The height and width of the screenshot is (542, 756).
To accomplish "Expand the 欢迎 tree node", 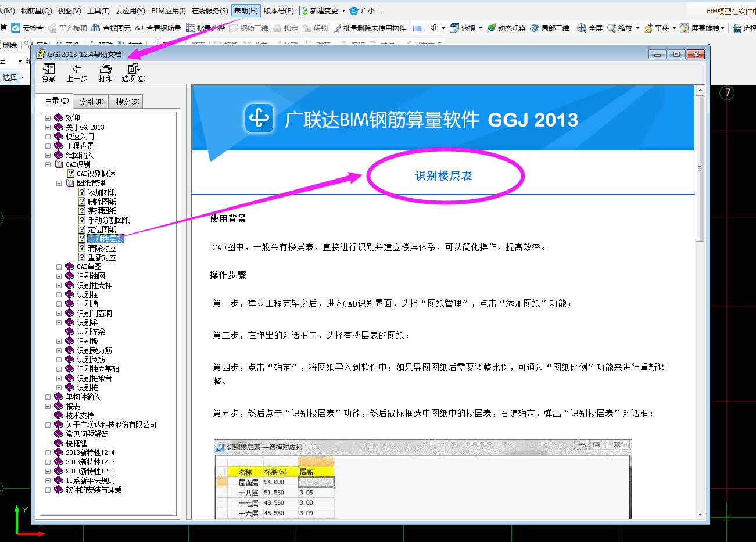I will click(48, 118).
